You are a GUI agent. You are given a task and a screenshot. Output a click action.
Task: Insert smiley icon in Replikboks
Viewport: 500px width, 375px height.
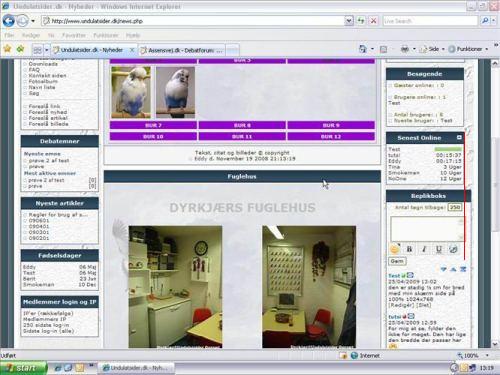(x=394, y=249)
